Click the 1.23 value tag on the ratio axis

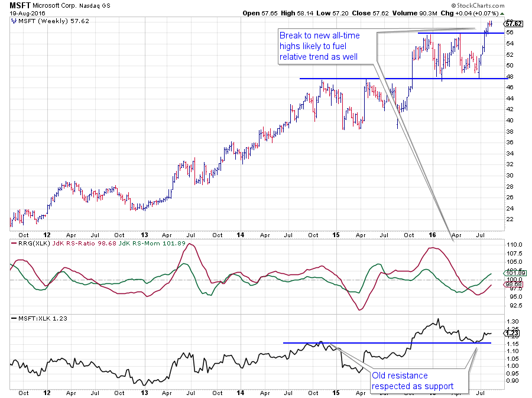tap(512, 333)
